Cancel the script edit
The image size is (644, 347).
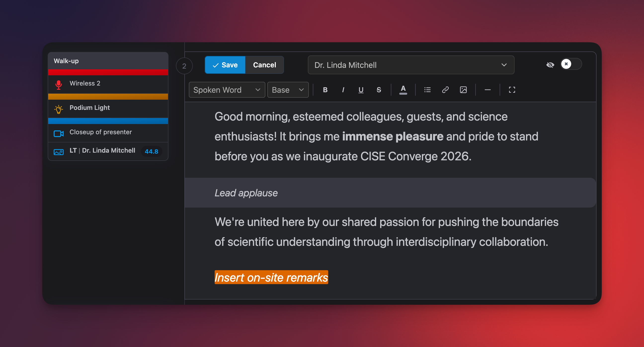pos(265,65)
